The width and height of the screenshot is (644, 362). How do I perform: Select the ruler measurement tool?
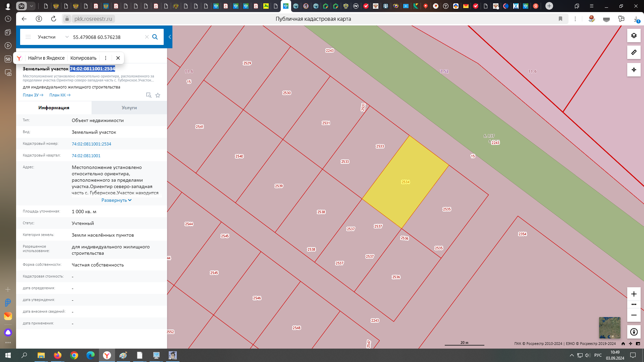(x=634, y=52)
